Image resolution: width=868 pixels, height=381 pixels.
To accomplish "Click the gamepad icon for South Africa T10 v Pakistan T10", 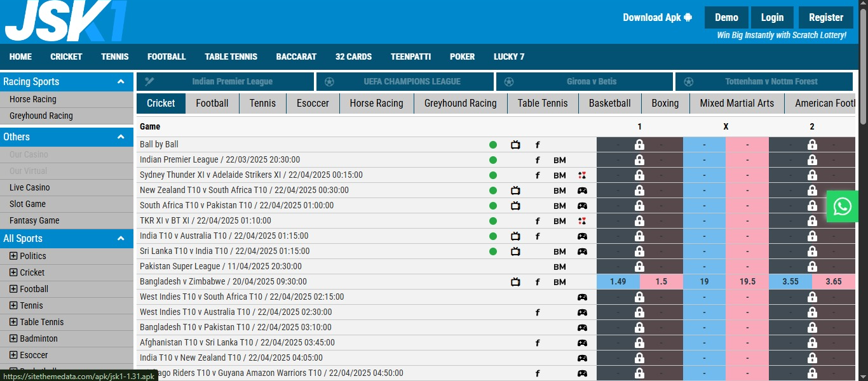I will [582, 206].
